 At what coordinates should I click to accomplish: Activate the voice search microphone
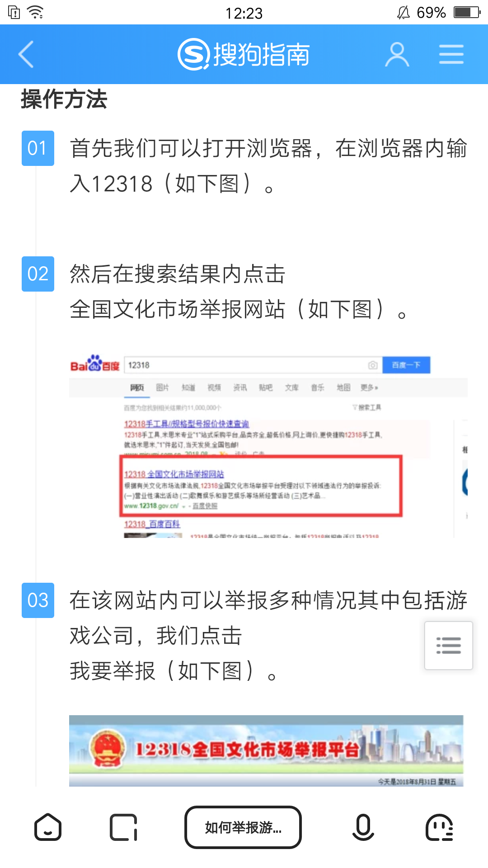pyautogui.click(x=363, y=827)
